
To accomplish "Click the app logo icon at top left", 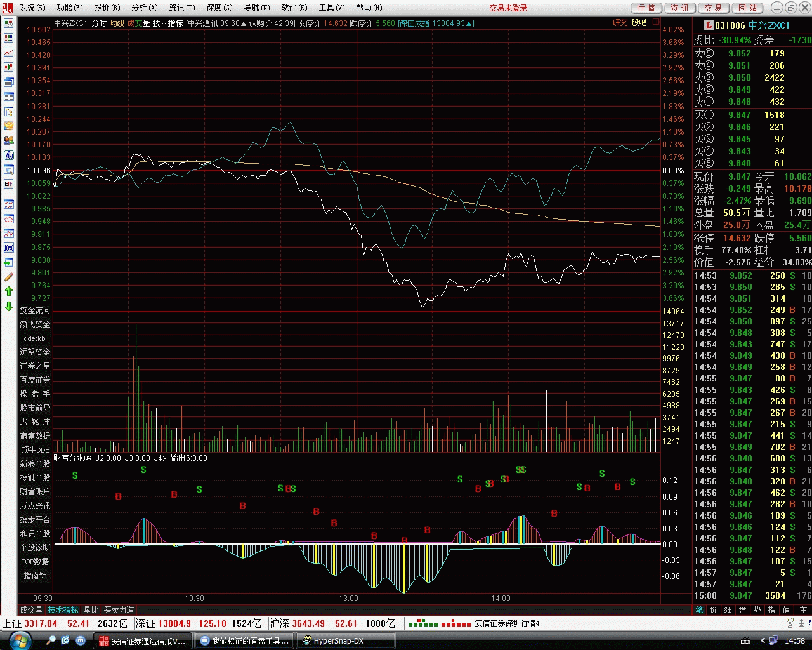I will click(x=8, y=8).
